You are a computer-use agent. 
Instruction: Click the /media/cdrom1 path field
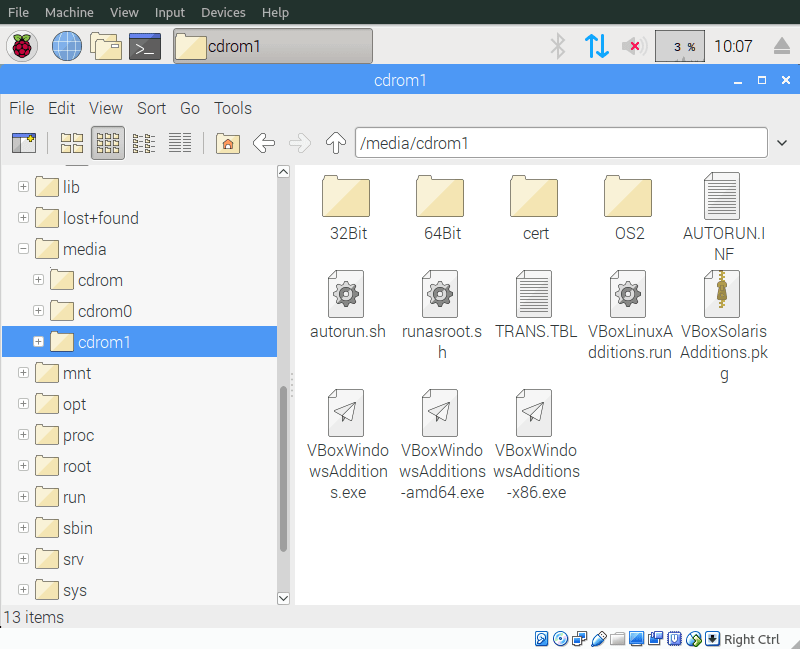tap(561, 143)
